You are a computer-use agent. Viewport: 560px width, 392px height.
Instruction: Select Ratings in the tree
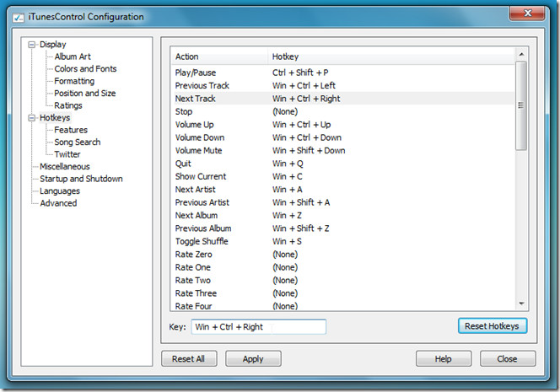pyautogui.click(x=68, y=105)
